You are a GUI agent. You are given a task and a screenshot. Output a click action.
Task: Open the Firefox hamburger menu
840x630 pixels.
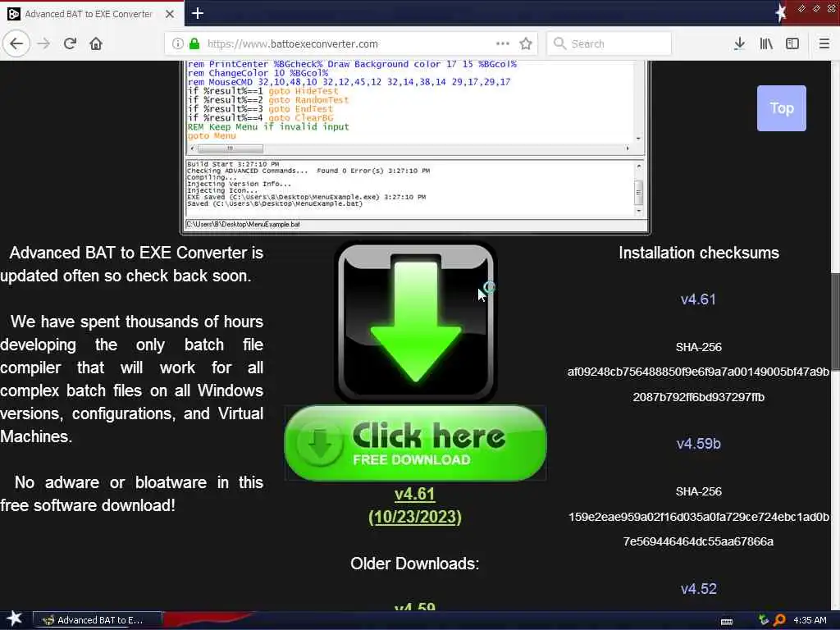click(824, 43)
